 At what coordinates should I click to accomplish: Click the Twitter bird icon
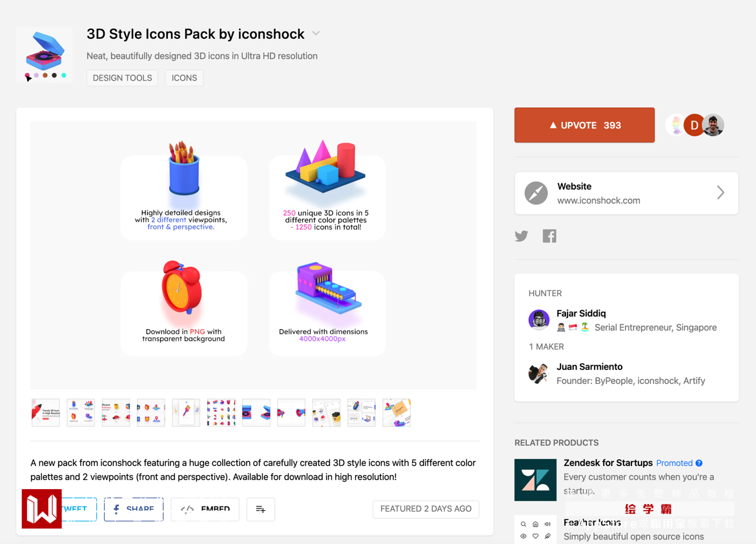[x=522, y=236]
